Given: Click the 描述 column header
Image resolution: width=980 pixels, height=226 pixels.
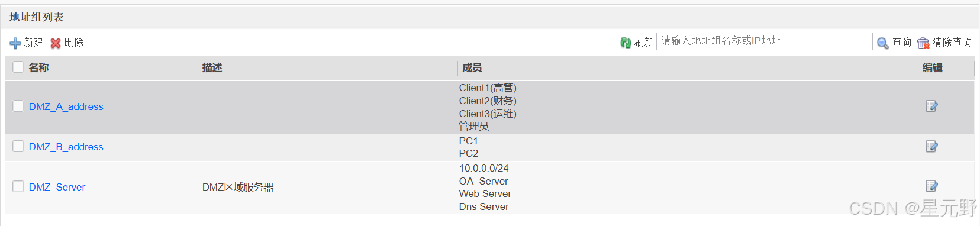Looking at the screenshot, I should (x=212, y=67).
